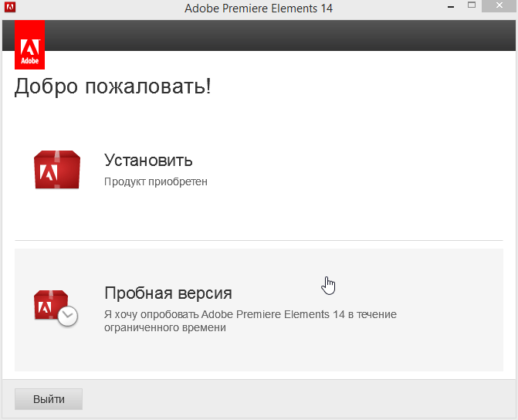This screenshot has width=518, height=420.
Task: Select the Пробная версия option
Action: click(259, 310)
